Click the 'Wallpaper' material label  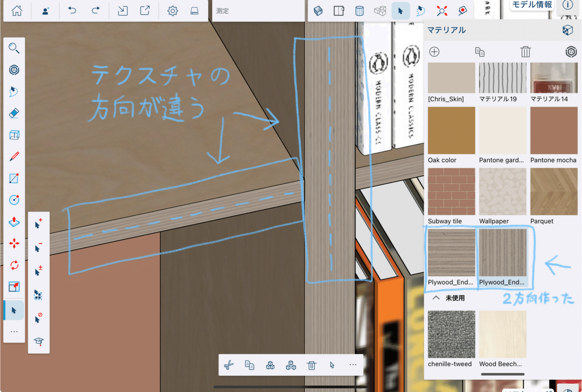(494, 221)
